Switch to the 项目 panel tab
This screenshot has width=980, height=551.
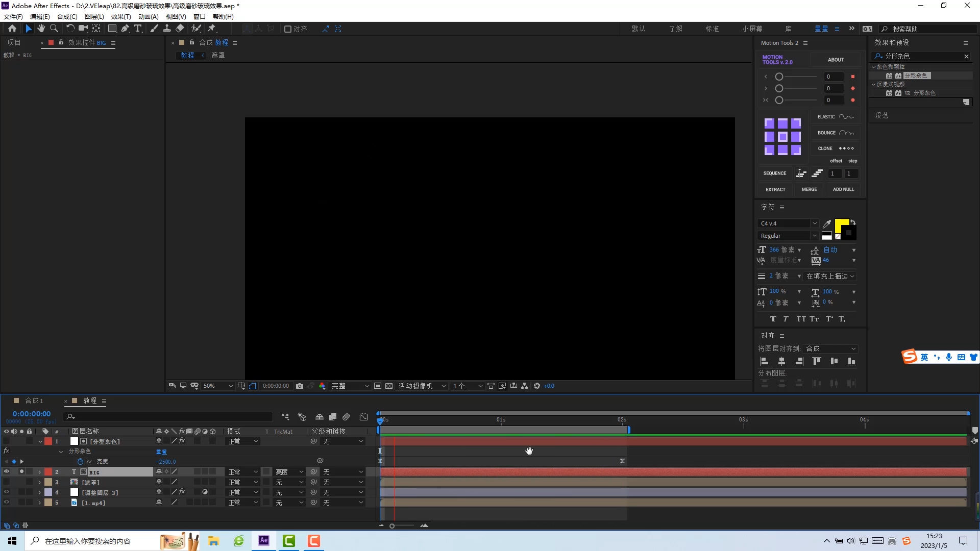click(x=14, y=43)
